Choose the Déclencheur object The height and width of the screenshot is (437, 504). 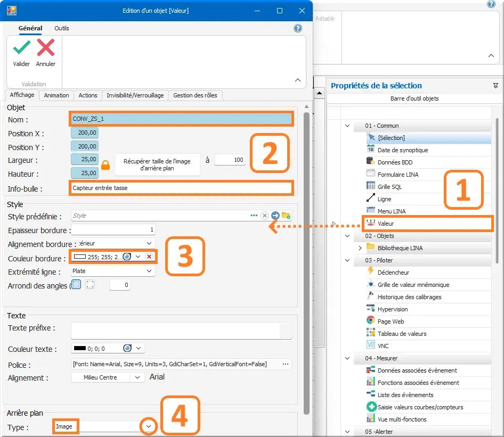(429, 273)
